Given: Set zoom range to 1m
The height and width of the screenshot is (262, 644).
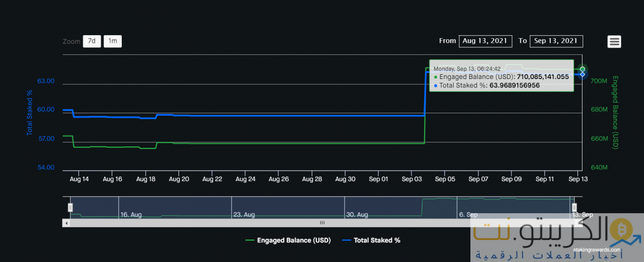Looking at the screenshot, I should pyautogui.click(x=113, y=41).
